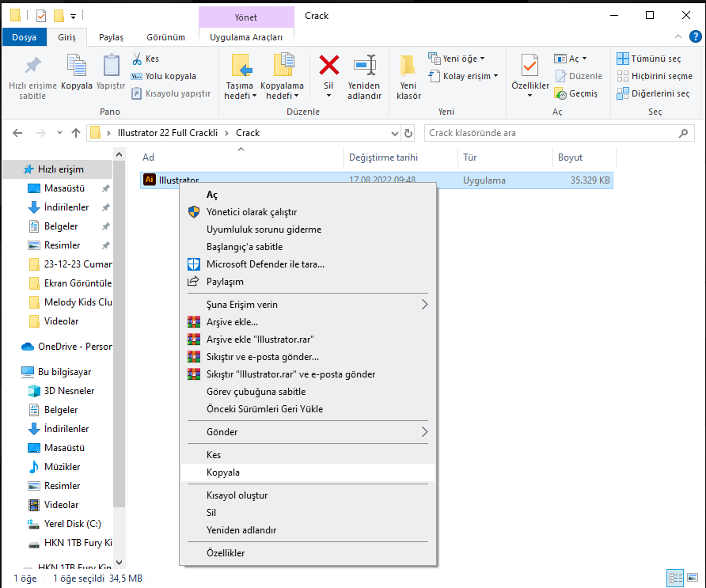Open the Uygulama Araçları tab
Image resolution: width=706 pixels, height=588 pixels.
[246, 37]
